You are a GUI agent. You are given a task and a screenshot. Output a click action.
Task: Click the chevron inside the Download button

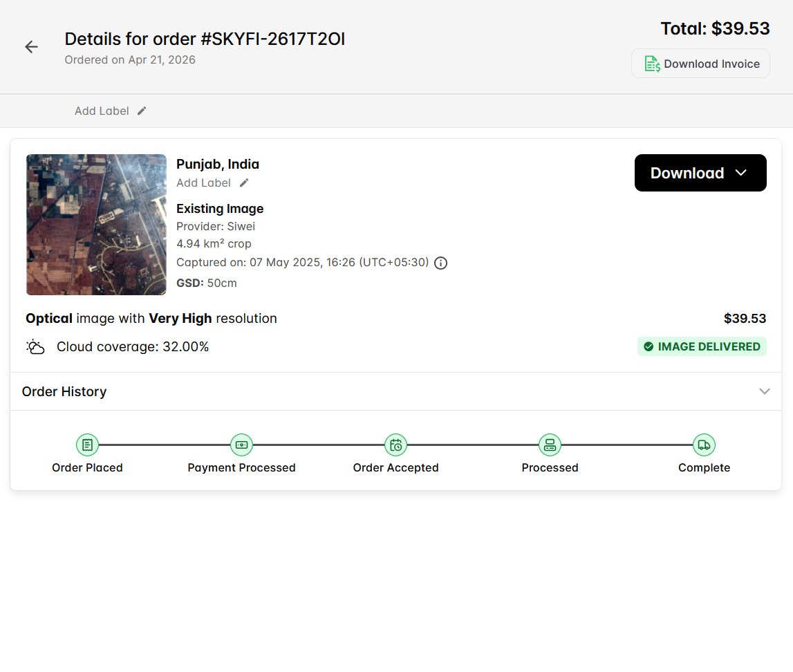pos(741,173)
